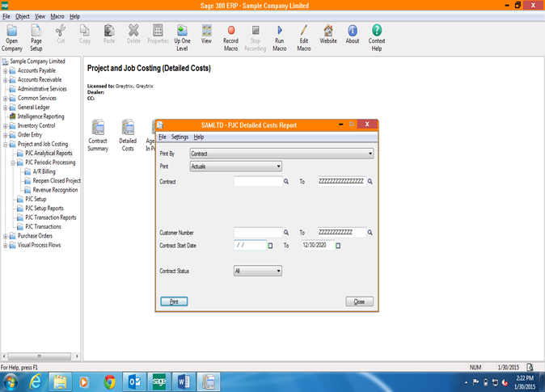Open the Settings menu in report dialog

[x=180, y=137]
